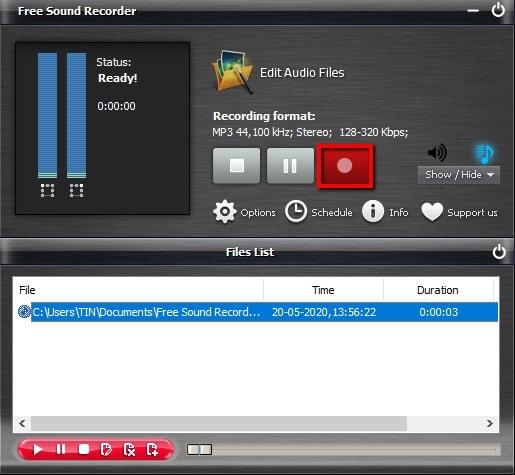Click the recording time 20-05-2020,13:56:22 cell
Screen dimensions: 515x475
324,312
